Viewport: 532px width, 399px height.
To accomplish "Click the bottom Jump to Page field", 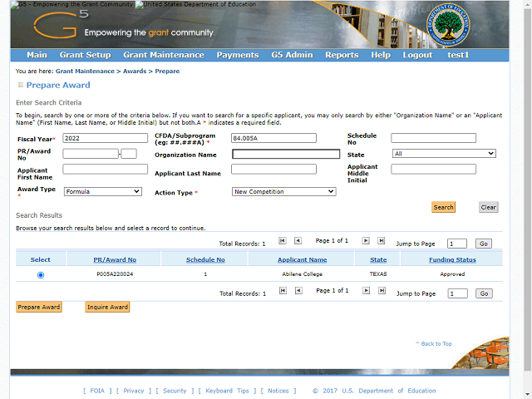I will tap(458, 293).
